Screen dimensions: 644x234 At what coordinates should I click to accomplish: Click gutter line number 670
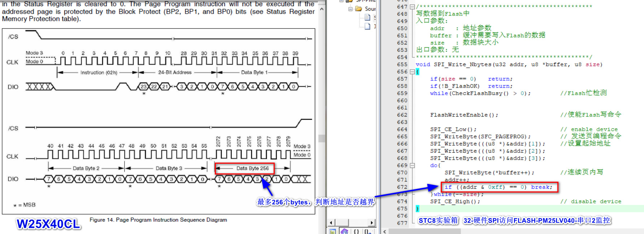[x=402, y=172]
